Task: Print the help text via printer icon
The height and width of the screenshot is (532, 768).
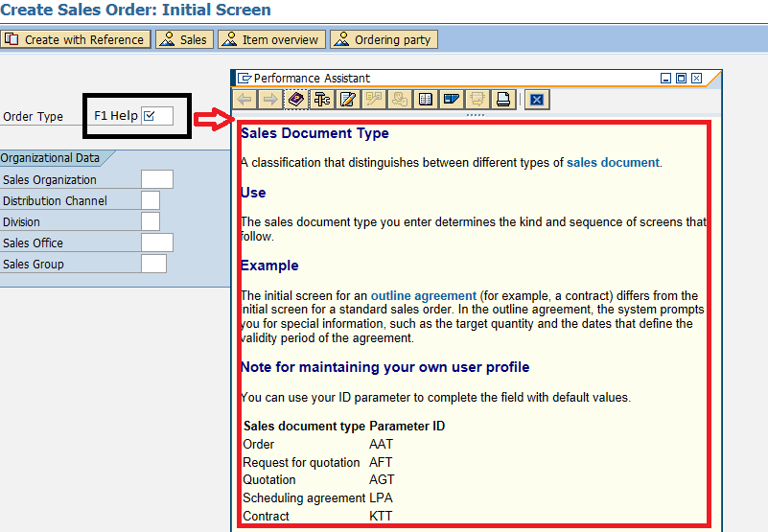Action: [x=503, y=100]
